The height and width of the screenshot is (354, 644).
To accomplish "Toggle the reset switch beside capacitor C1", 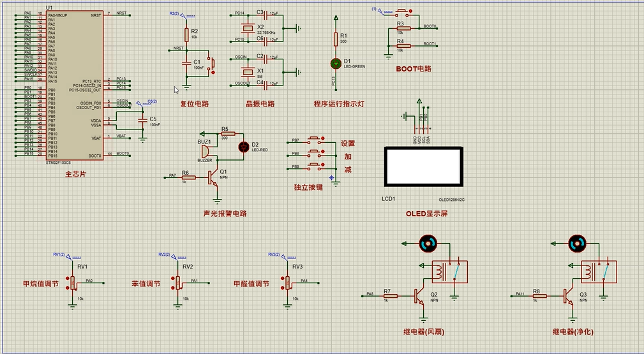I will pos(211,64).
